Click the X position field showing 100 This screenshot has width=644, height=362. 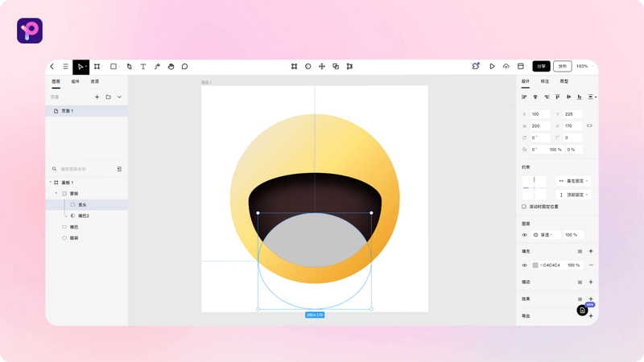[x=539, y=114]
